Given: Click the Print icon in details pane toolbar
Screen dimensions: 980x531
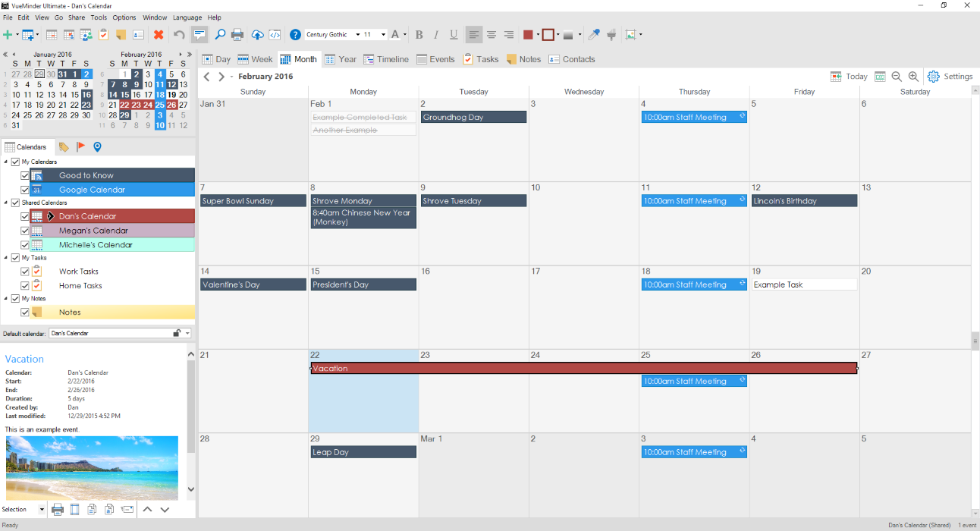Looking at the screenshot, I should click(58, 509).
